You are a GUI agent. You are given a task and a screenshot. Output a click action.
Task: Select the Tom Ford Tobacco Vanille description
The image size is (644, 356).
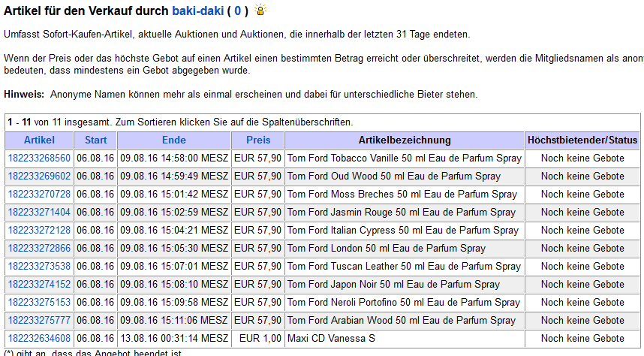tap(404, 158)
